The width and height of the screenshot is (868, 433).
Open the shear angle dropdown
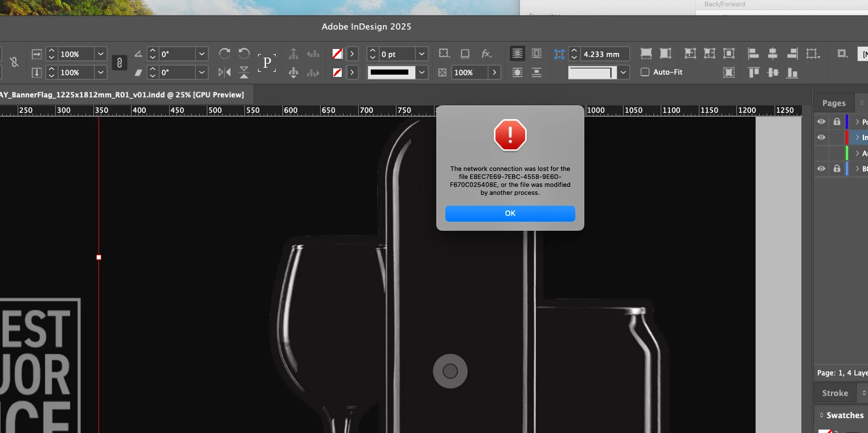[x=202, y=72]
